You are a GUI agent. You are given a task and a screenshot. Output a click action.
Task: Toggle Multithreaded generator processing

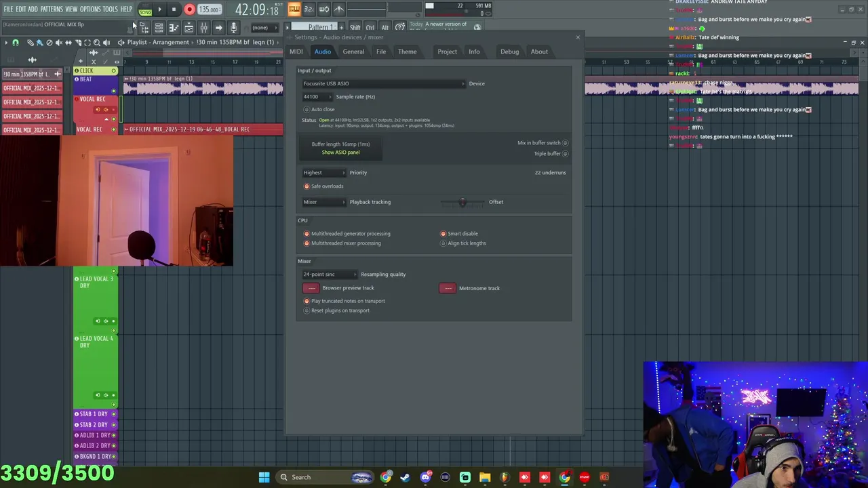(307, 234)
